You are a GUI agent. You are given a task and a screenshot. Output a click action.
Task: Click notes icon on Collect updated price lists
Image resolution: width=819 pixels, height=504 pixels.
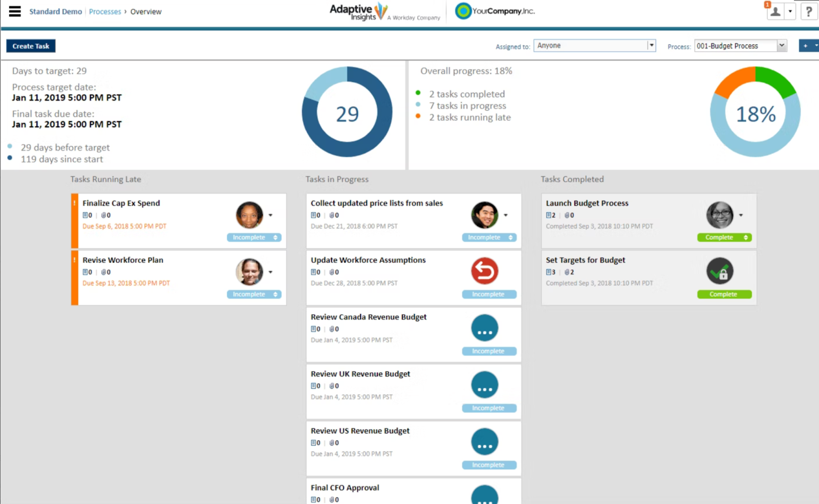pyautogui.click(x=314, y=215)
